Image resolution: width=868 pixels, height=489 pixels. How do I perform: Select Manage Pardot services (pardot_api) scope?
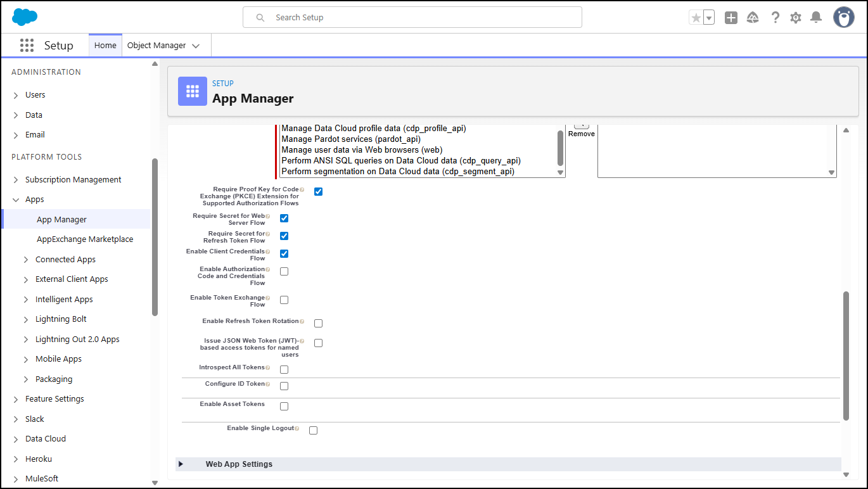click(x=351, y=139)
